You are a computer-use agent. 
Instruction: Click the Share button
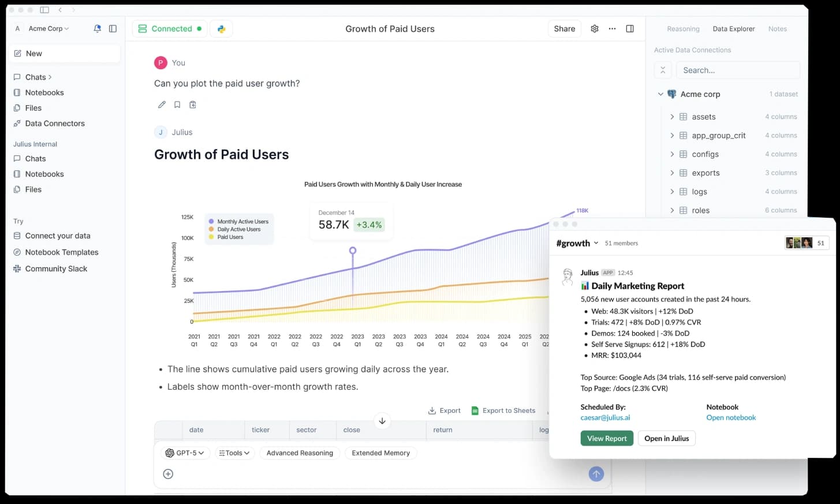click(564, 29)
